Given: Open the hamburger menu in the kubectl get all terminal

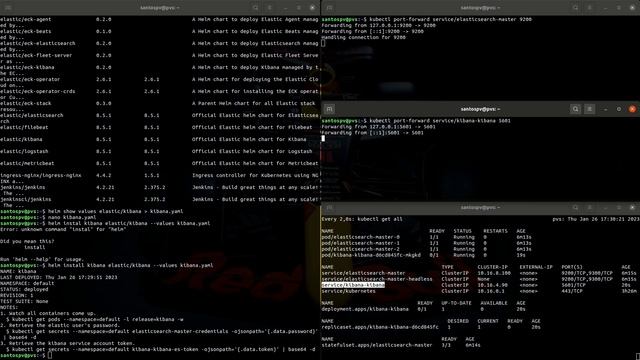Looking at the screenshot, I should 589,207.
